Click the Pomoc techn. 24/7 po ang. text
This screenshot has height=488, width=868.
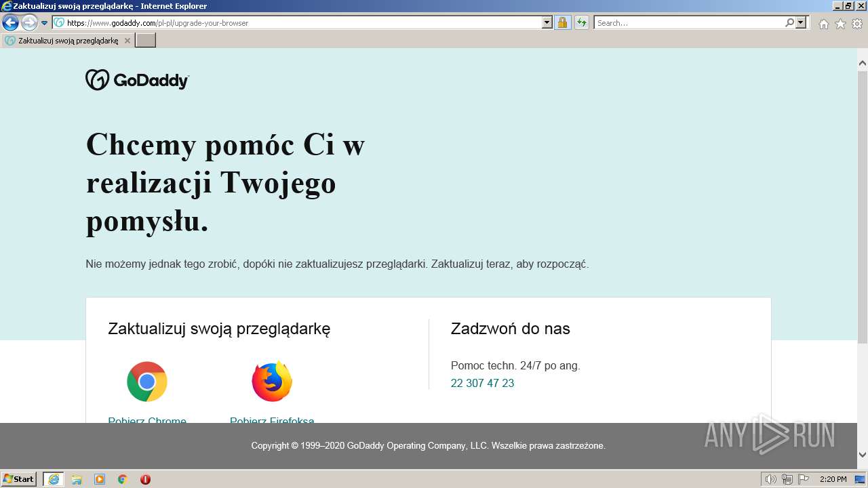tap(515, 365)
